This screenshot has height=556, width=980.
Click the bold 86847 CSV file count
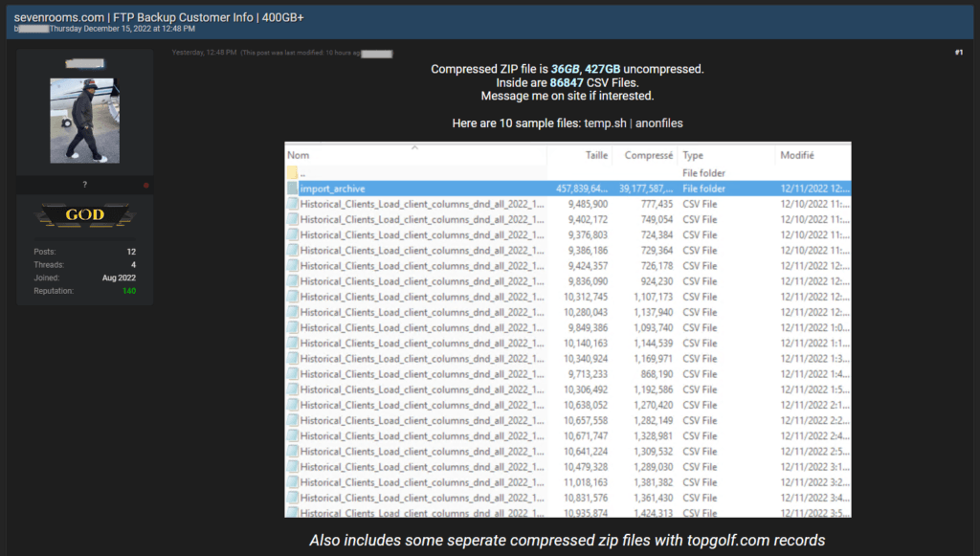tap(567, 82)
